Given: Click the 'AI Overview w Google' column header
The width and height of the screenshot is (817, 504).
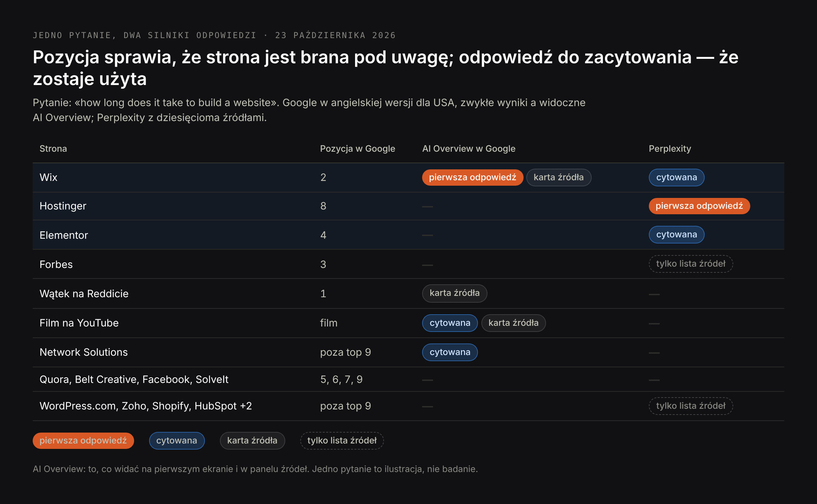Looking at the screenshot, I should coord(469,149).
